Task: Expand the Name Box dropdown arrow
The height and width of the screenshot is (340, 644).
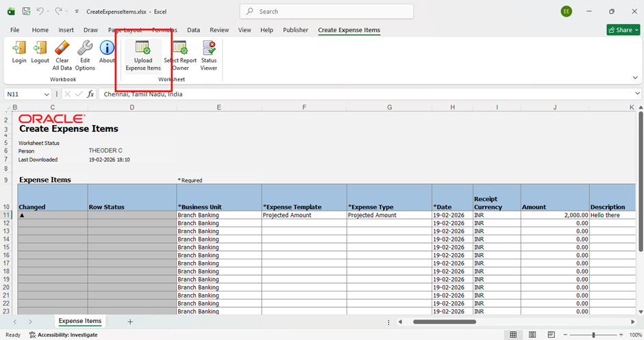Action: pyautogui.click(x=47, y=94)
